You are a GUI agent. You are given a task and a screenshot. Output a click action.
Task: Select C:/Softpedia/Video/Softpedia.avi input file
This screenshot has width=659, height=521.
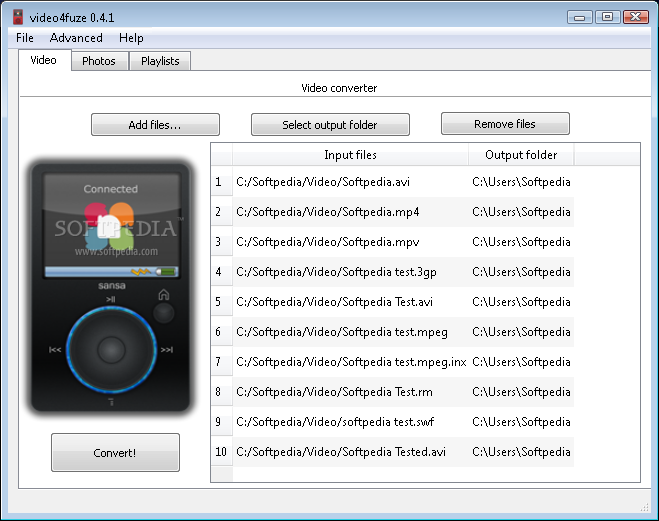351,182
